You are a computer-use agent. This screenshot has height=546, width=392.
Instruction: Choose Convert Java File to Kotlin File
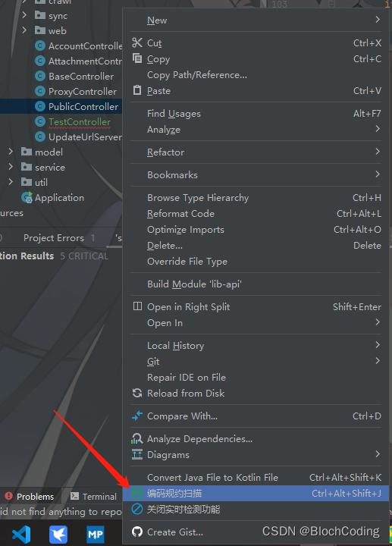pyautogui.click(x=256, y=478)
